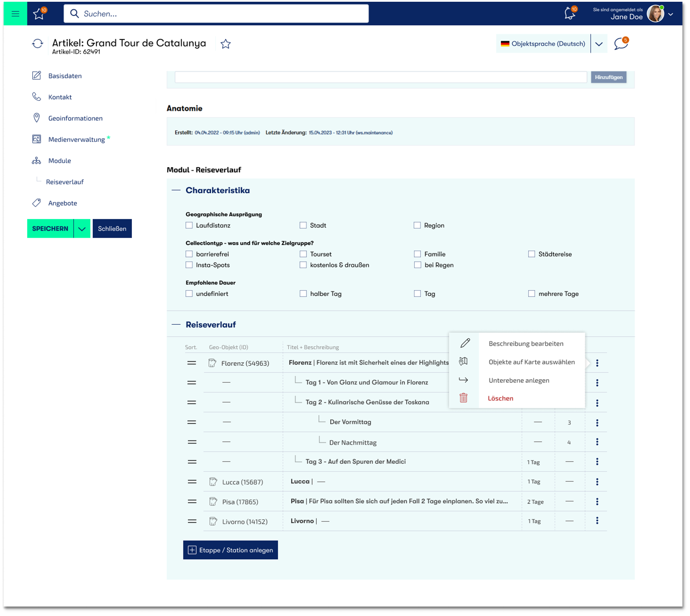Click the refresh icon beside the article title

pyautogui.click(x=37, y=44)
